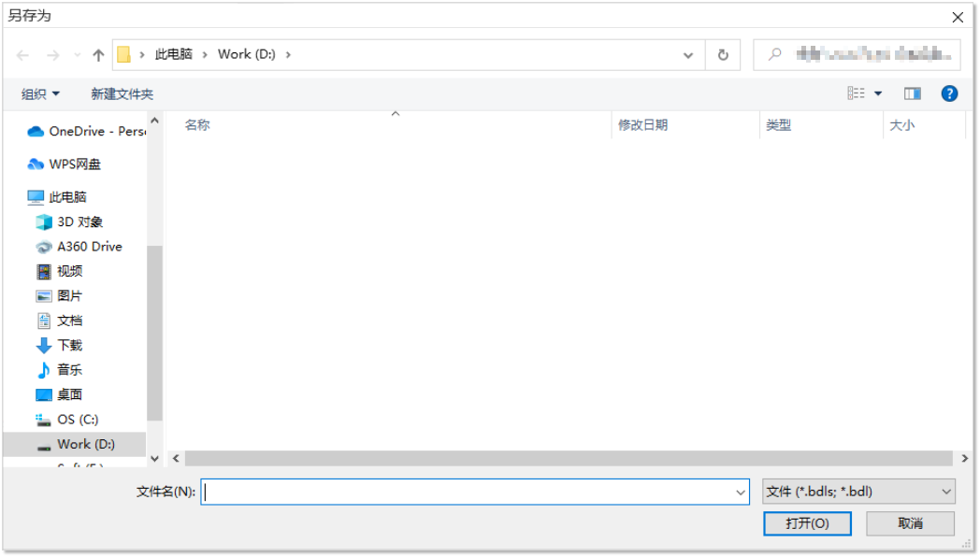This screenshot has width=980, height=557.
Task: Toggle the preview pane
Action: click(x=913, y=93)
